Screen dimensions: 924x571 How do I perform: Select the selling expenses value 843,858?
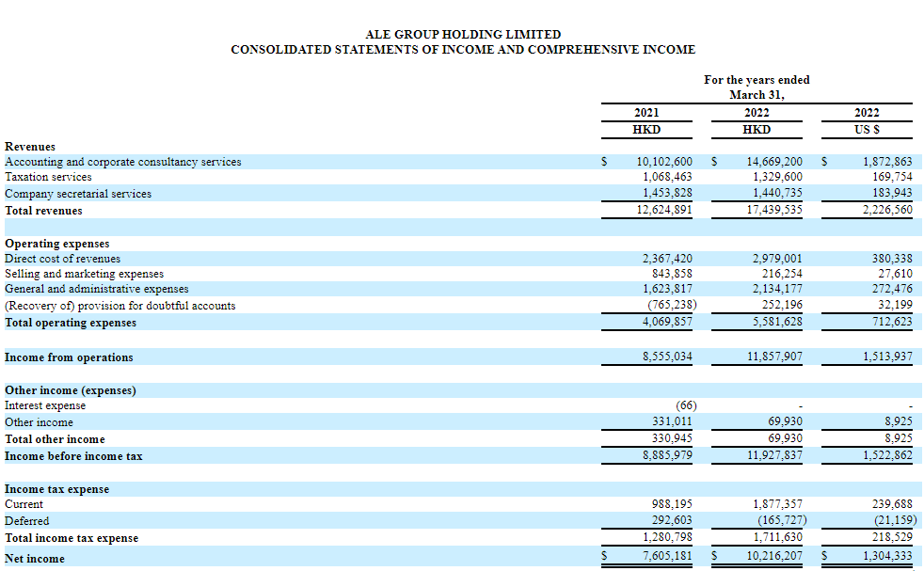point(672,274)
